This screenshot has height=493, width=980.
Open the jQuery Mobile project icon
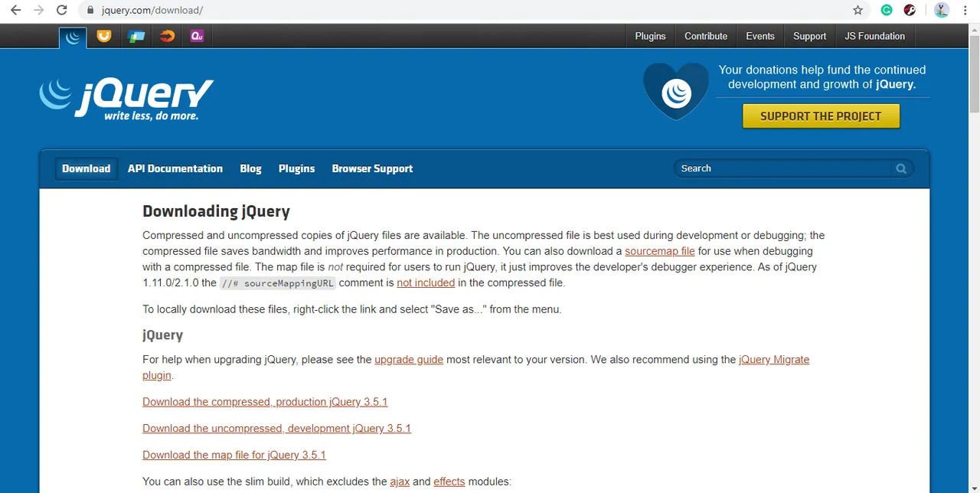(x=136, y=36)
